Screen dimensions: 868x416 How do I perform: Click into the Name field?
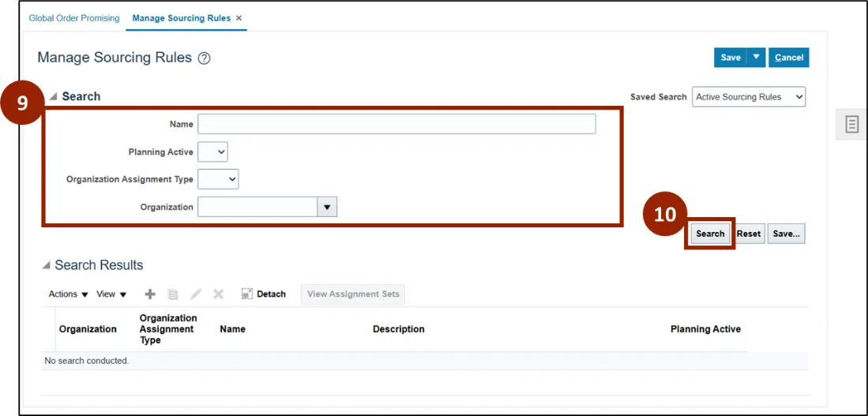pyautogui.click(x=396, y=124)
